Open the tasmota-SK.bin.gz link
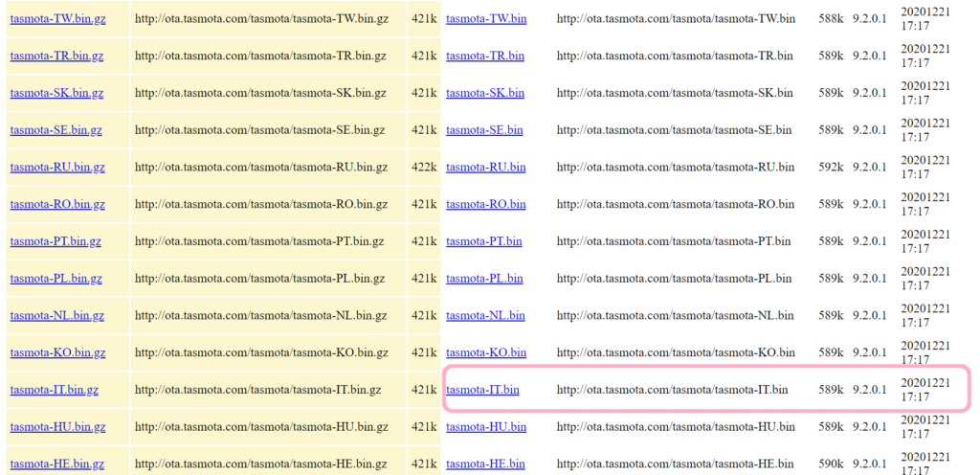 (x=56, y=93)
